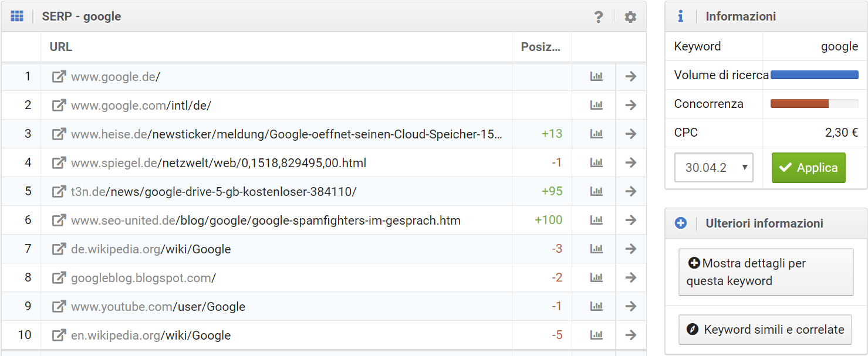868x356 pixels.
Task: Click the +100 position change value
Action: click(x=549, y=220)
